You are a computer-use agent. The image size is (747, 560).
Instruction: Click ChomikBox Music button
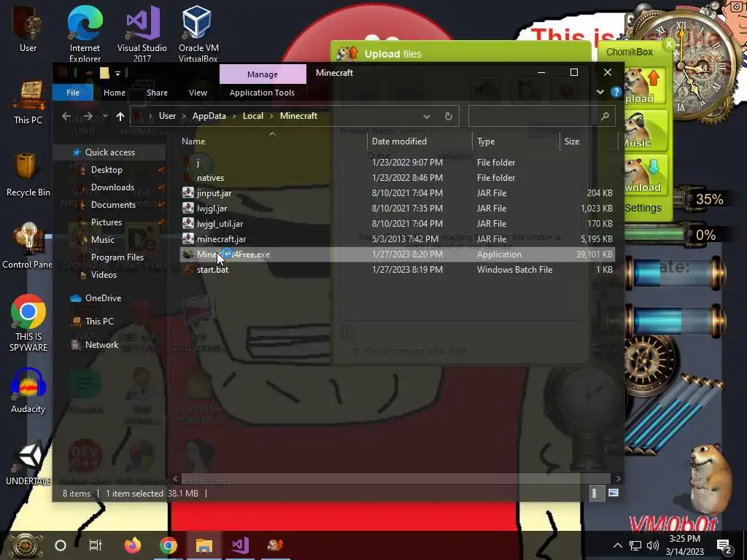(645, 131)
